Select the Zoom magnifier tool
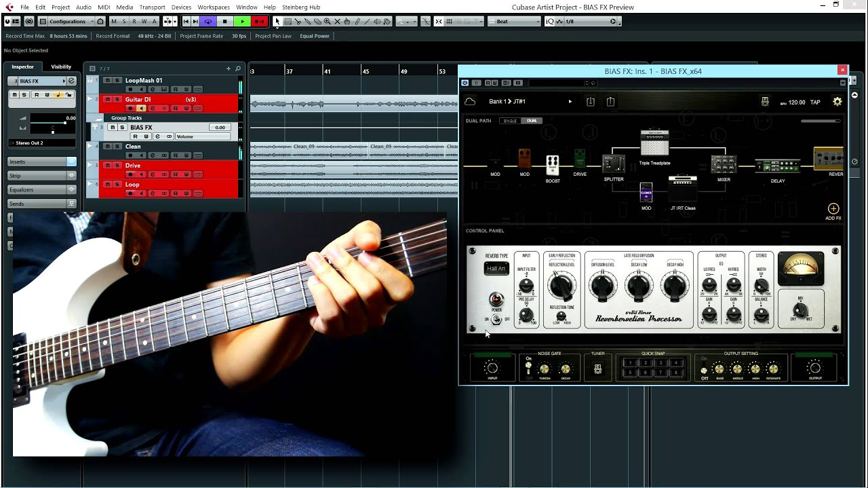Image resolution: width=868 pixels, height=488 pixels. (x=328, y=22)
